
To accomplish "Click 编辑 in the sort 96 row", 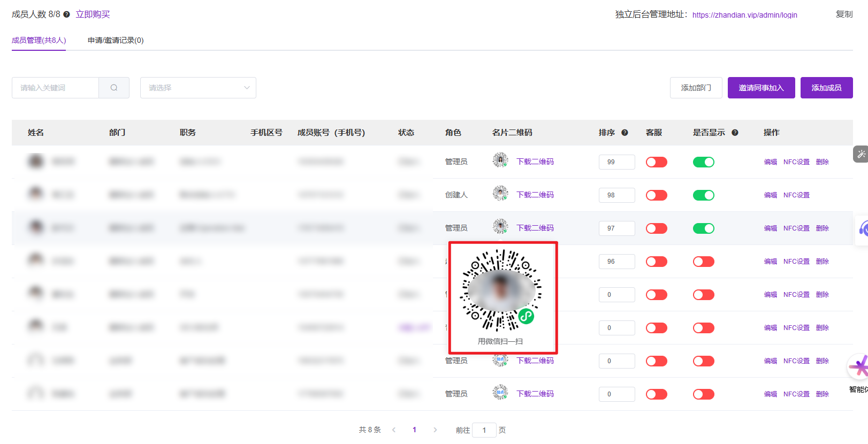I will point(771,262).
